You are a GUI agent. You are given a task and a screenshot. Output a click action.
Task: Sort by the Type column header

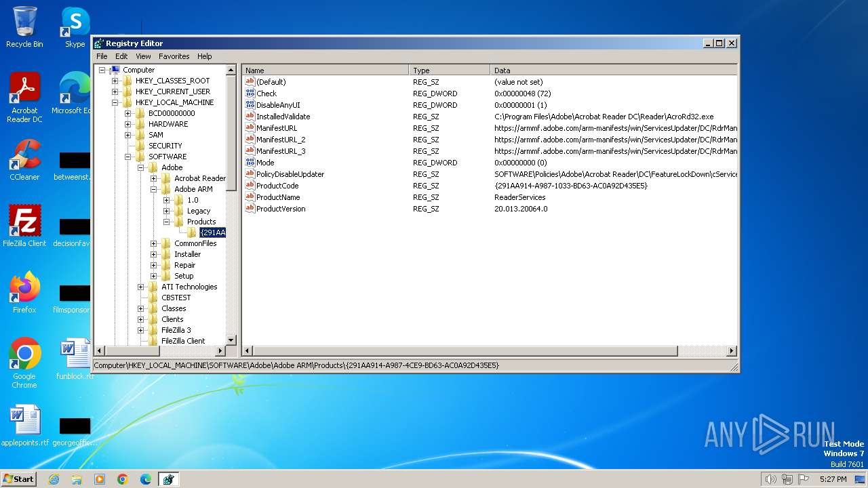tap(450, 70)
